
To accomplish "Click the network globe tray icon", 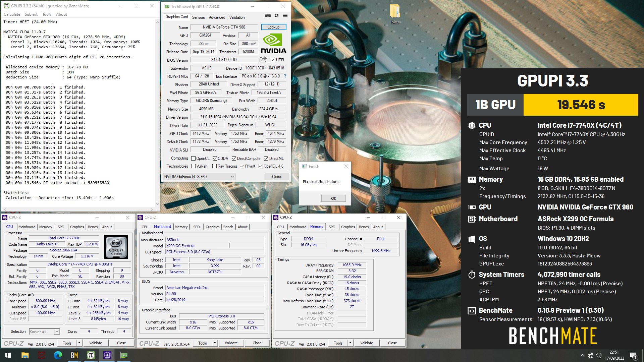I will click(x=591, y=355).
